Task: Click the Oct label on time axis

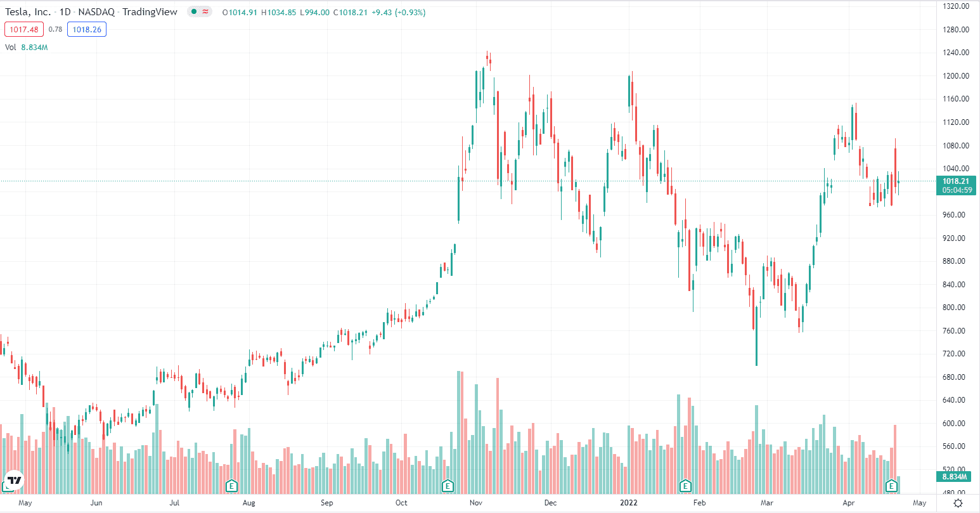Action: (x=401, y=503)
